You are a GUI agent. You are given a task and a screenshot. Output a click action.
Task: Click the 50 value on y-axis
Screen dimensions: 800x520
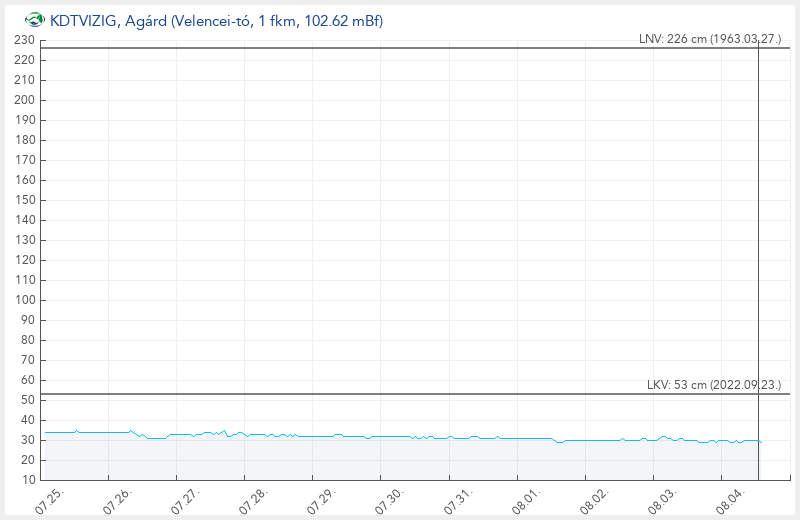click(x=28, y=400)
